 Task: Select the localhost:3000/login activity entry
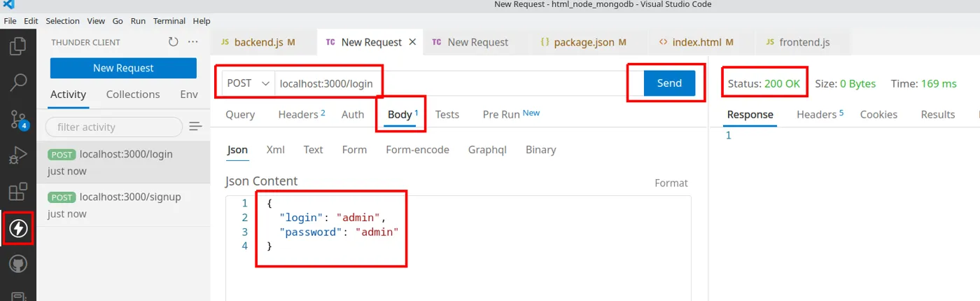point(123,162)
